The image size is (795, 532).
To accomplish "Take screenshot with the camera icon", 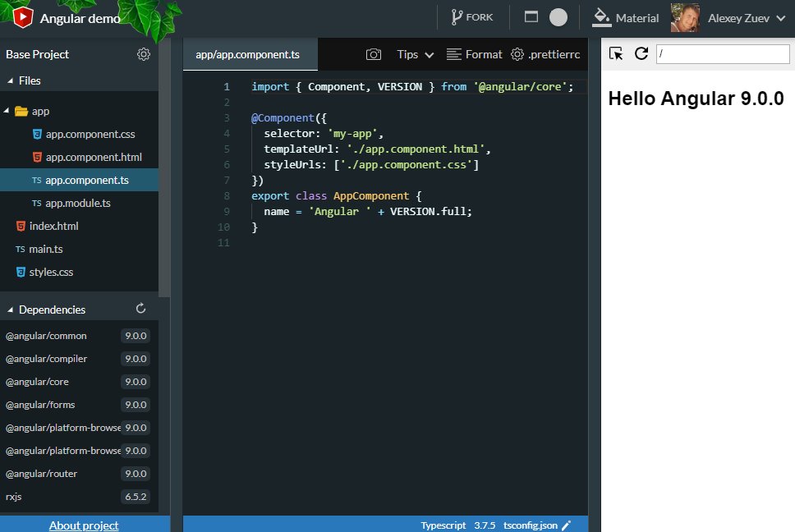I will point(374,54).
